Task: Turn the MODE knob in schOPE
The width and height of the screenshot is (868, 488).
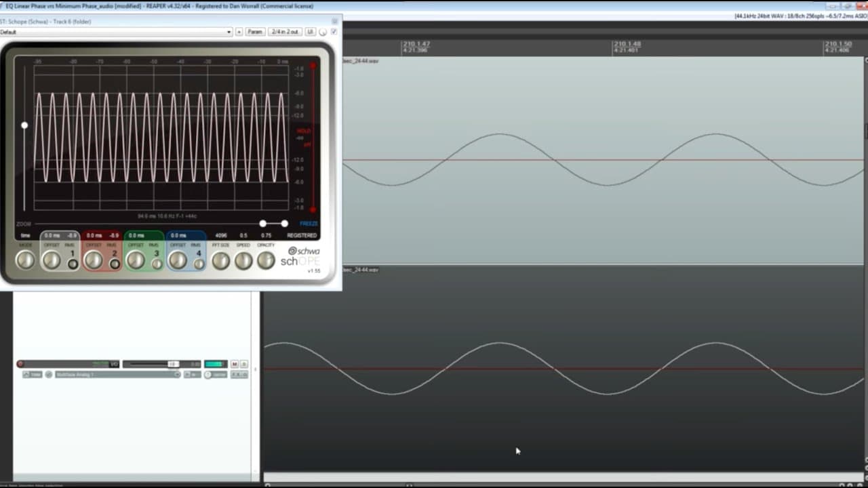Action: [26, 259]
